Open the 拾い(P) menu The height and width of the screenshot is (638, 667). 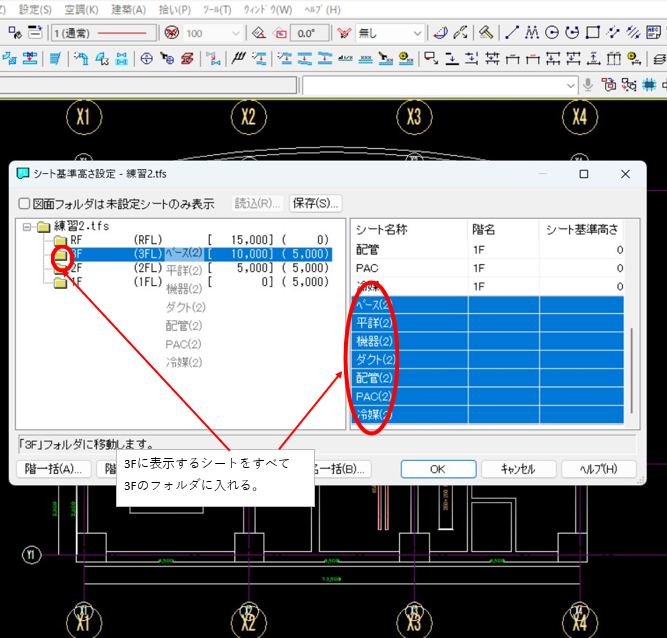174,9
